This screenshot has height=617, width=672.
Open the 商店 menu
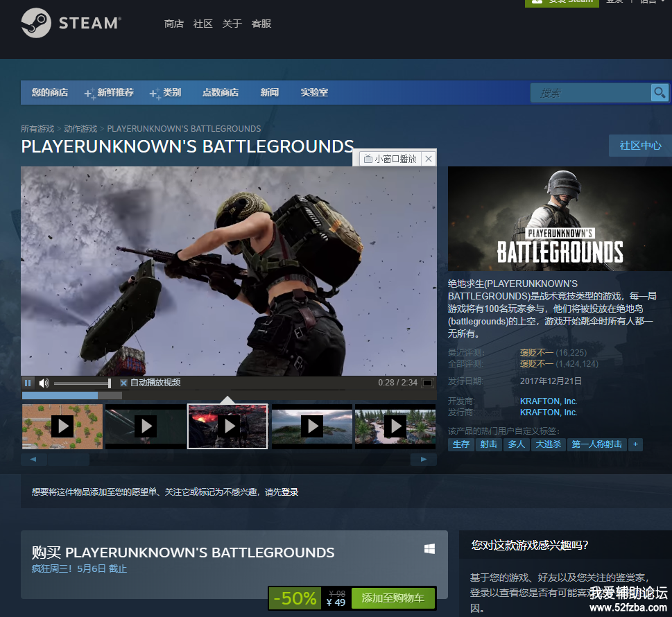[174, 24]
